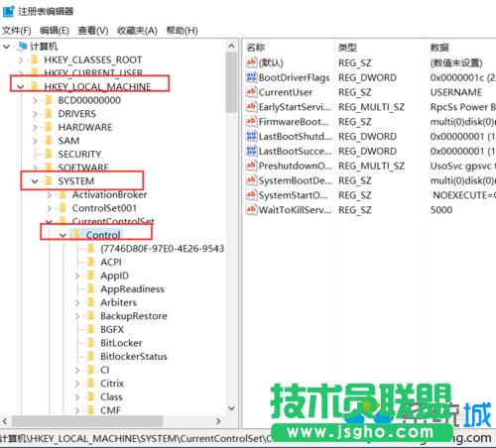The width and height of the screenshot is (496, 448).
Task: Click horizontal scrollbar left arrow
Action: tap(5, 421)
